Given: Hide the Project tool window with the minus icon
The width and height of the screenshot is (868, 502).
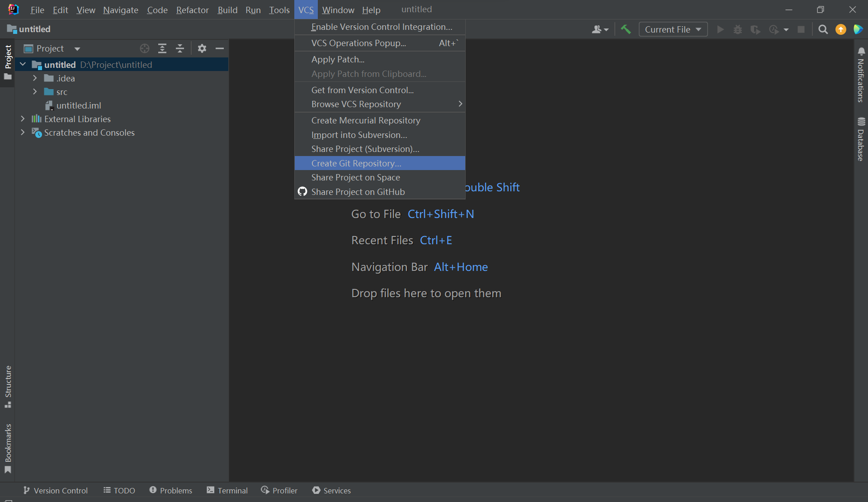Looking at the screenshot, I should tap(220, 48).
